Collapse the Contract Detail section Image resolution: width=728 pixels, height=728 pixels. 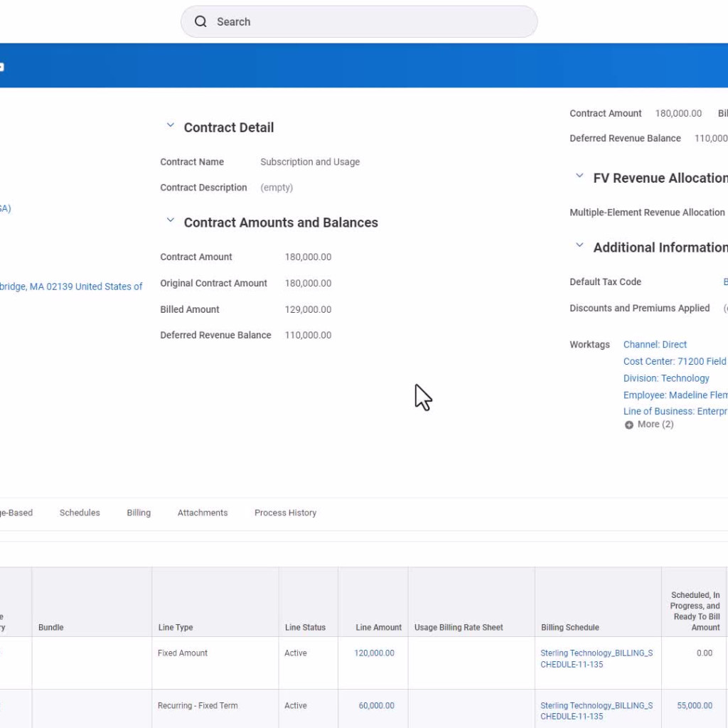pyautogui.click(x=171, y=125)
